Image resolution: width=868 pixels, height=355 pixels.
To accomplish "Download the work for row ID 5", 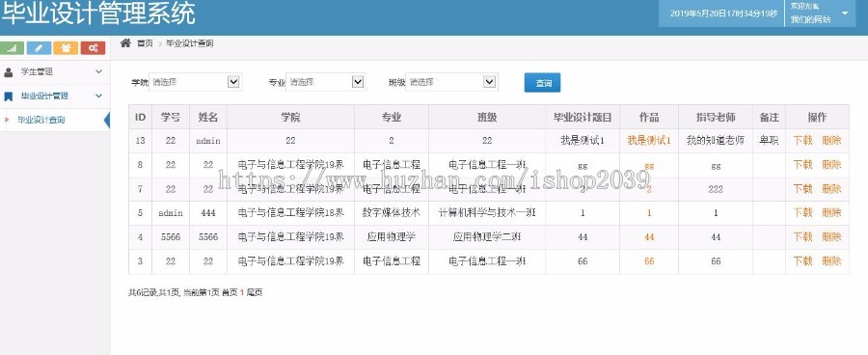I will point(802,212).
